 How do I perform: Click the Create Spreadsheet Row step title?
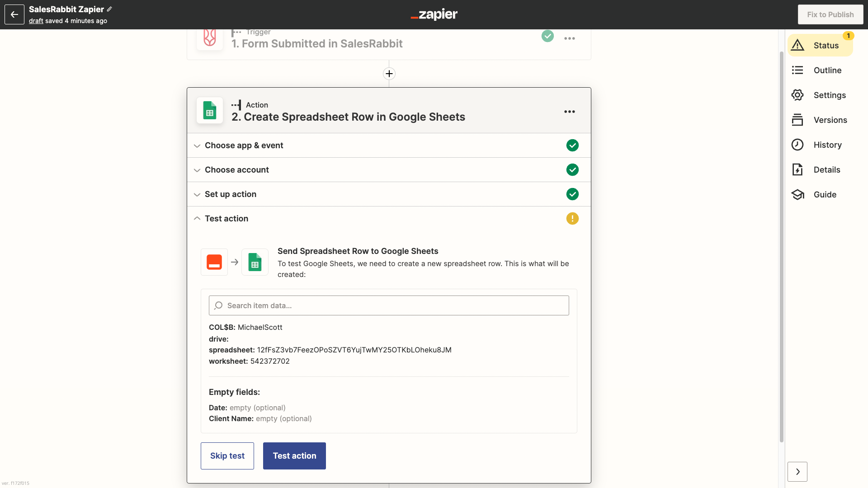click(x=348, y=117)
